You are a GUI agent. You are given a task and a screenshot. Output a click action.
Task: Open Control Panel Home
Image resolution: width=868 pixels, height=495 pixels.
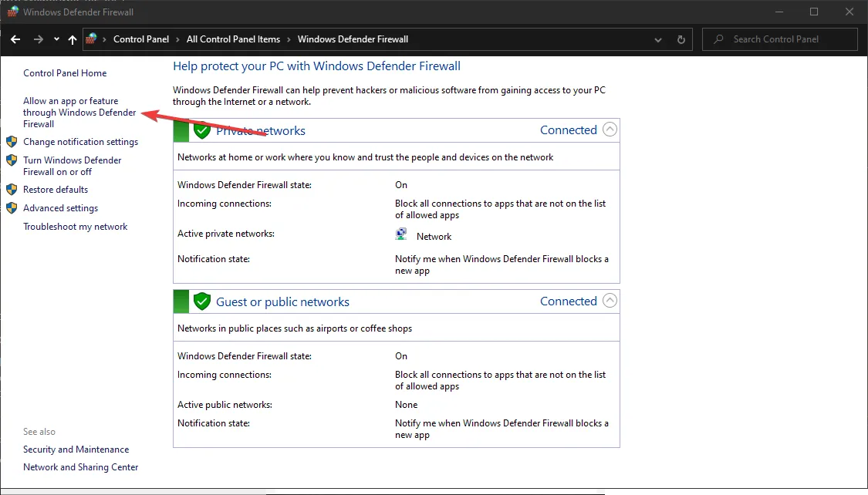click(x=65, y=73)
